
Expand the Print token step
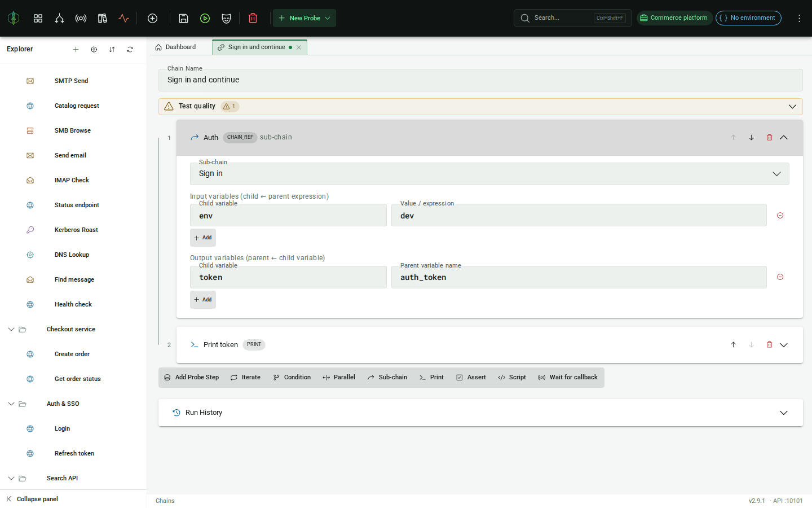tap(784, 345)
